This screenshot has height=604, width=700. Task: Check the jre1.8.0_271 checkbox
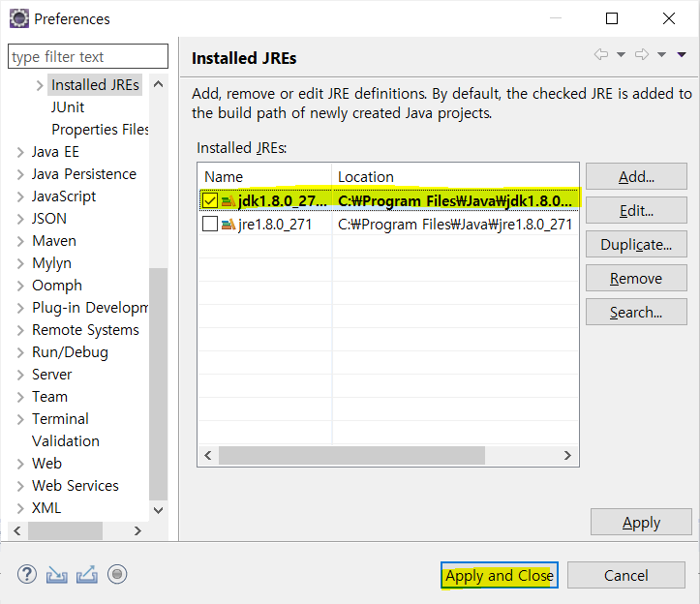coord(210,225)
